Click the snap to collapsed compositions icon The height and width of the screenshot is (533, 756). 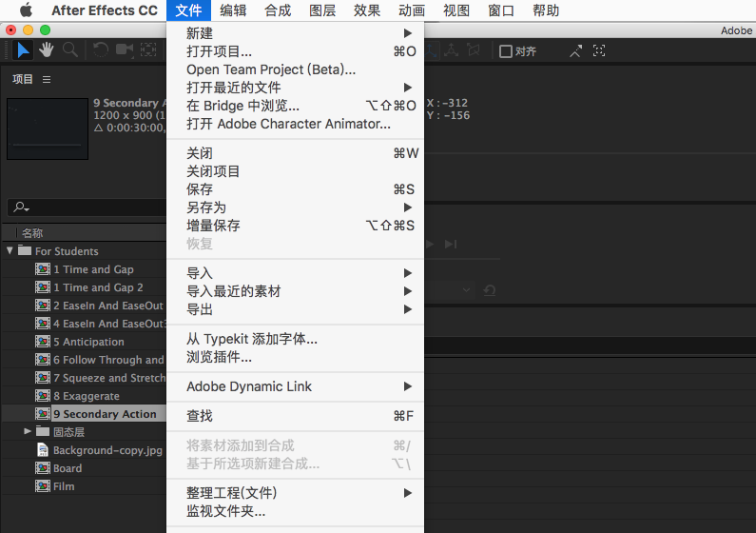click(x=599, y=50)
